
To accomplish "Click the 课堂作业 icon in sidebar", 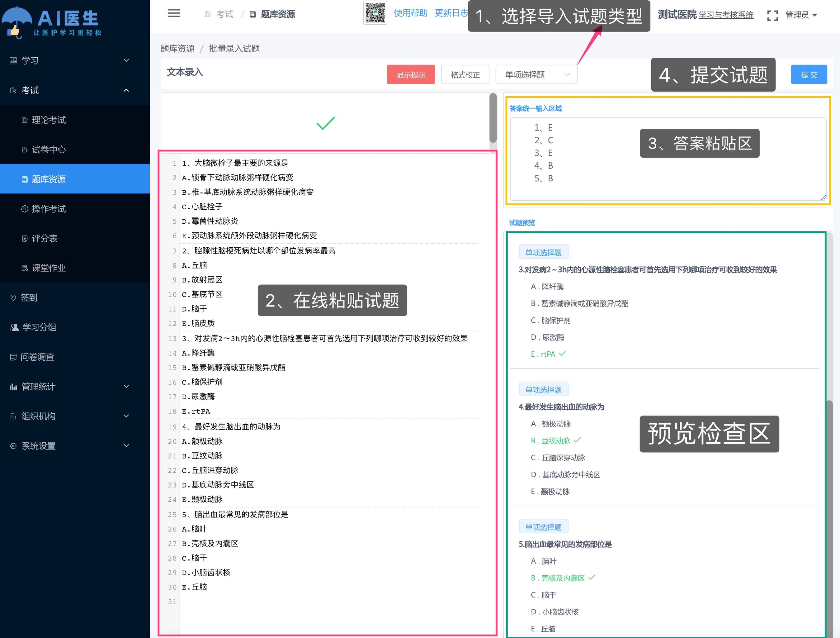I will coord(25,268).
